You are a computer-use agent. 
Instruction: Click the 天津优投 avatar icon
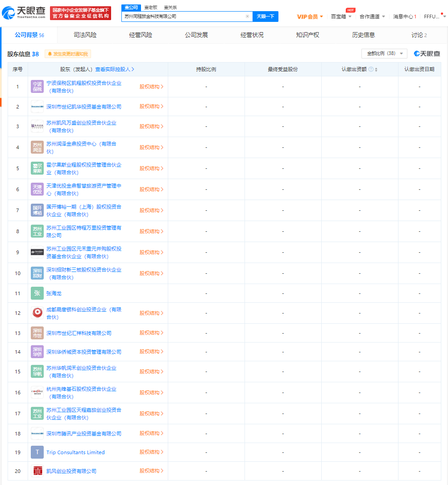(x=37, y=189)
